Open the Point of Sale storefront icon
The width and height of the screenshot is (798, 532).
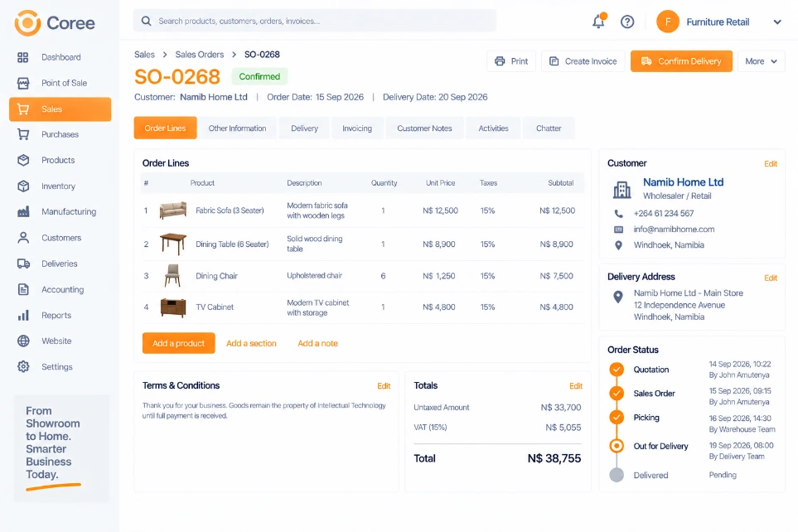(x=23, y=83)
